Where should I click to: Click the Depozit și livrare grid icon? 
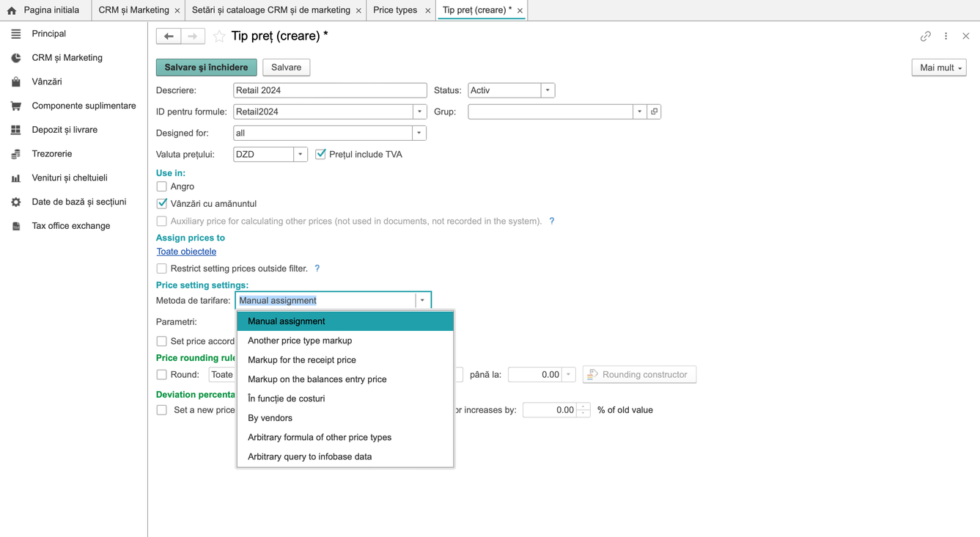click(16, 130)
